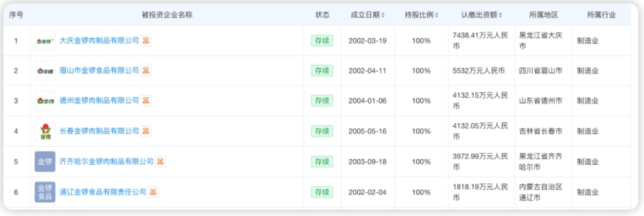Click the equity structure icon next to 通辽金锣食品有限责任公司
The image size is (644, 216).
click(x=153, y=192)
